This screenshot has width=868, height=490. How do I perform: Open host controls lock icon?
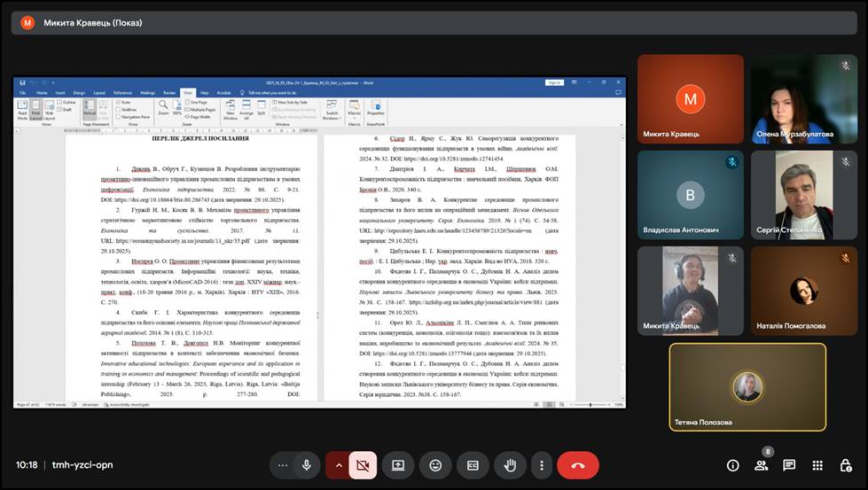[x=846, y=465]
